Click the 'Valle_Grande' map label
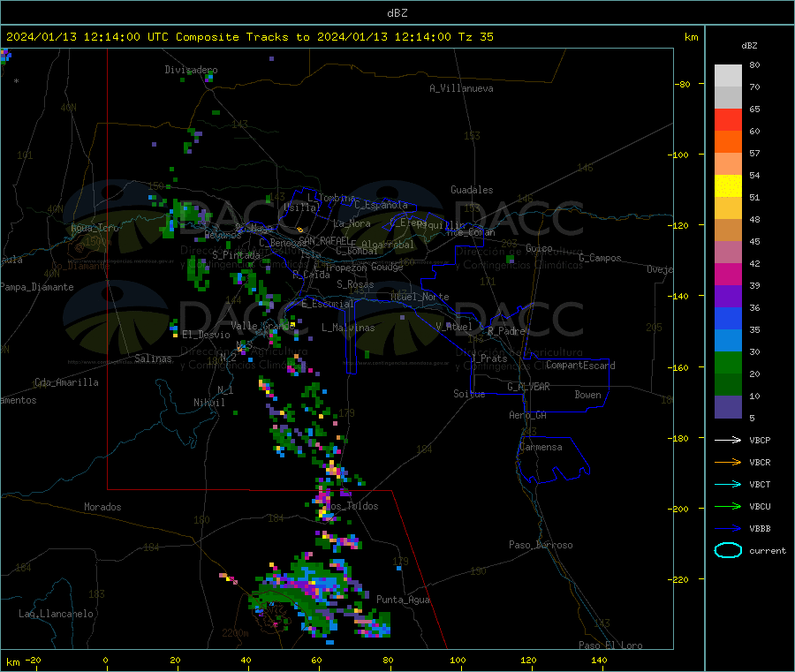Screen dimensions: 795x672 (262, 326)
